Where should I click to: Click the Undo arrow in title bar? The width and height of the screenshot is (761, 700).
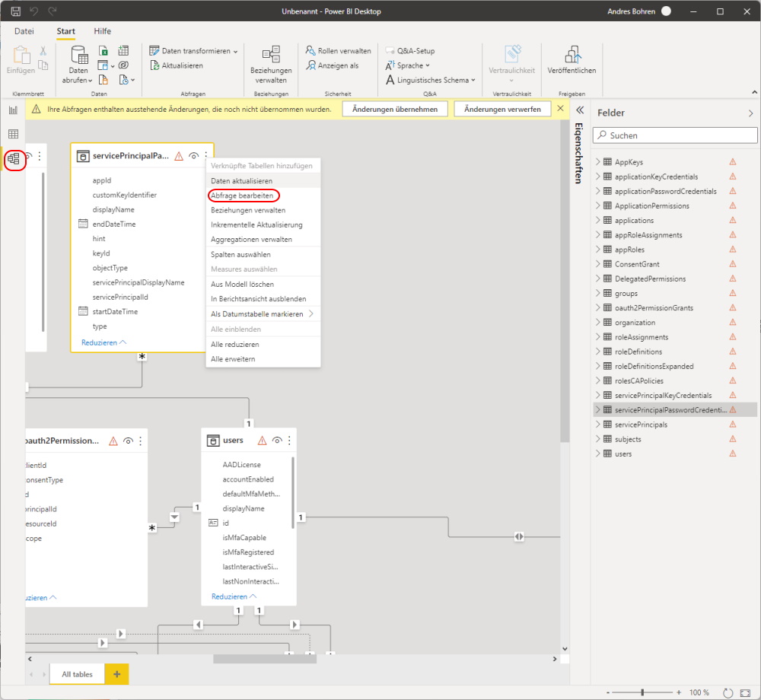click(x=33, y=11)
